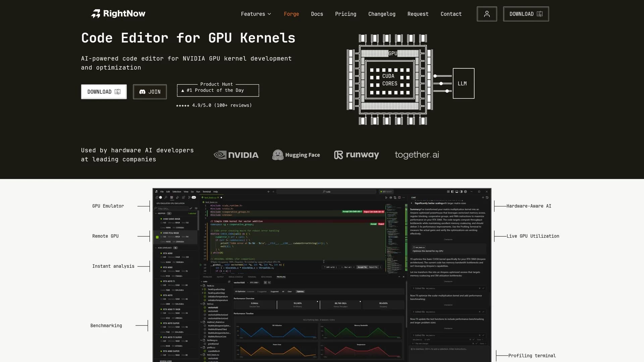Open the Request nav link
Viewport: 644px width, 362px height.
(418, 14)
